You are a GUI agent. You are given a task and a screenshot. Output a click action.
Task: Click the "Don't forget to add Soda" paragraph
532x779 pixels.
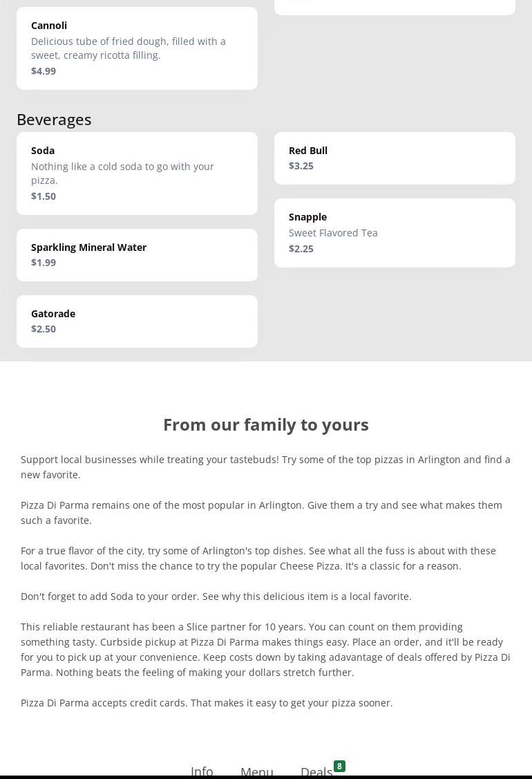pos(216,596)
